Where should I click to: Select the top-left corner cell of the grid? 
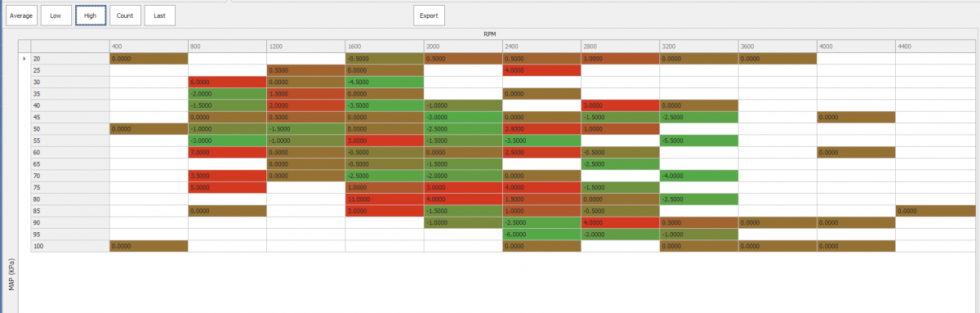70,47
